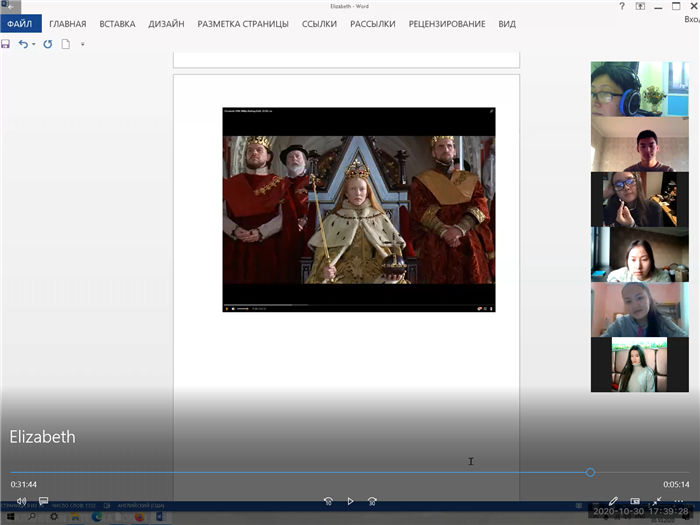
Task: Click the Undo arrow icon
Action: [x=23, y=44]
